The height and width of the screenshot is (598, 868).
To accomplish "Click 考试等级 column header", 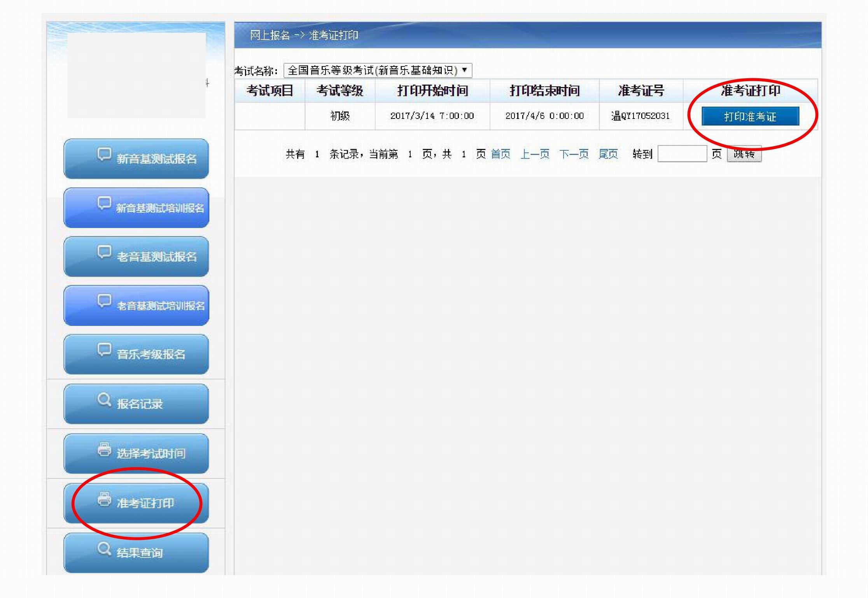I will click(340, 91).
